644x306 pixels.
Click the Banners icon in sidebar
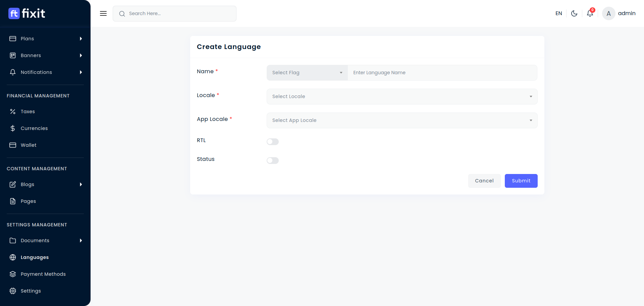click(13, 55)
